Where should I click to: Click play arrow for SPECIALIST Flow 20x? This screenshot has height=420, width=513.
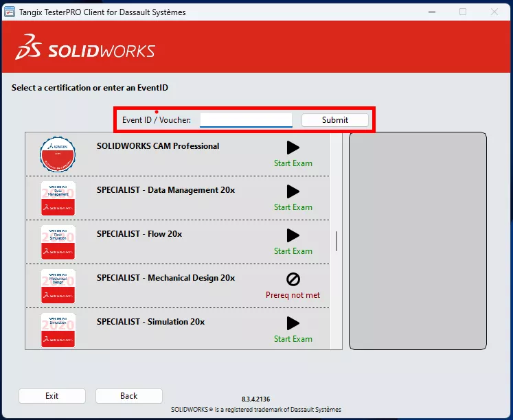tap(293, 235)
